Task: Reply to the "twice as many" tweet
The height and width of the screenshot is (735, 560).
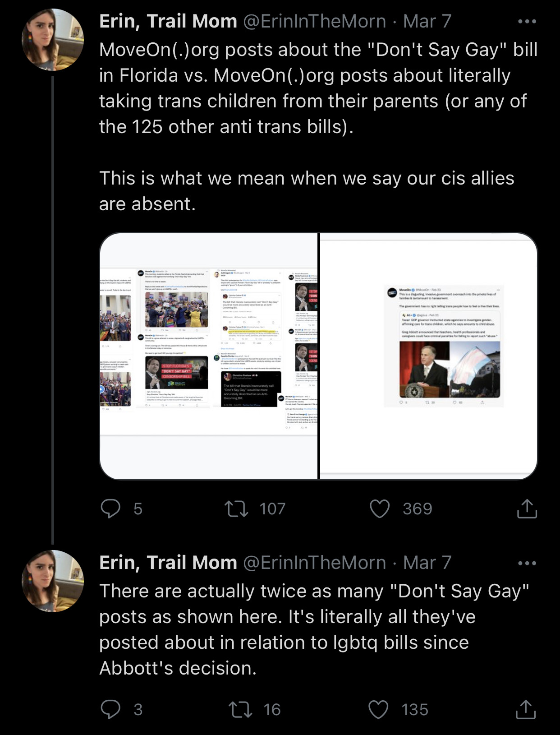Action: [110, 709]
